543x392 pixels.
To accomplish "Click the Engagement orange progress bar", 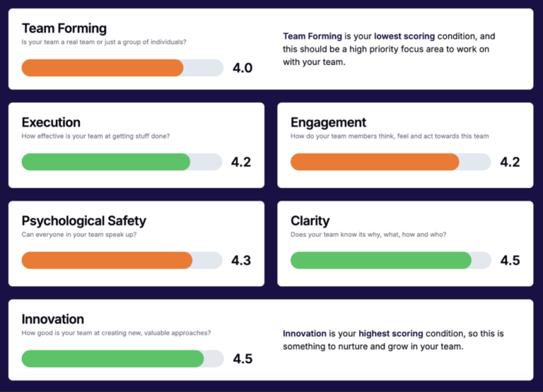I will pyautogui.click(x=375, y=162).
